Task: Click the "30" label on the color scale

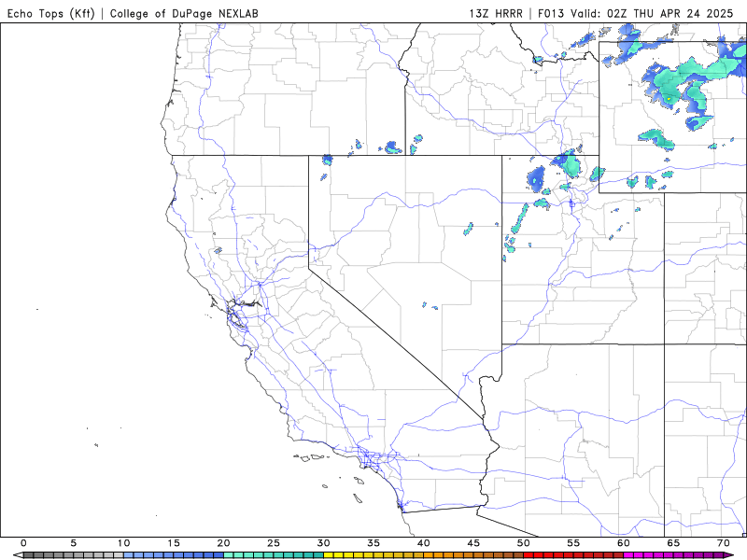Action: (x=323, y=543)
